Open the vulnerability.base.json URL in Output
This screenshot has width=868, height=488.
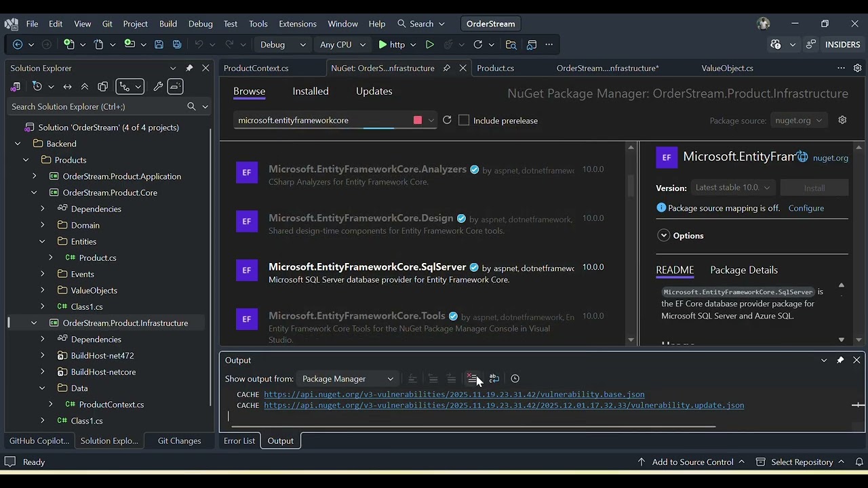pos(454,394)
